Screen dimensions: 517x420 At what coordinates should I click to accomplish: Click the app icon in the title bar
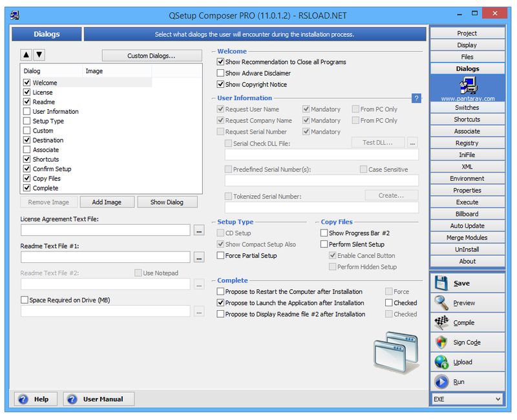[15, 15]
